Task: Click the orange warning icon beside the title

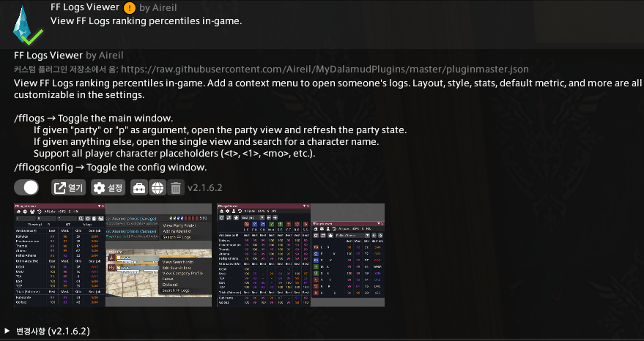Action: [130, 7]
